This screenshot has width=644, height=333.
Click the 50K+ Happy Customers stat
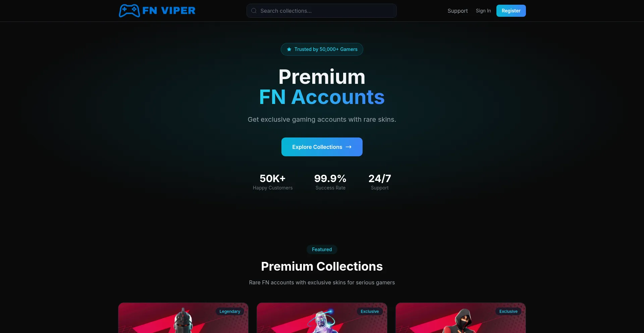[x=272, y=182]
